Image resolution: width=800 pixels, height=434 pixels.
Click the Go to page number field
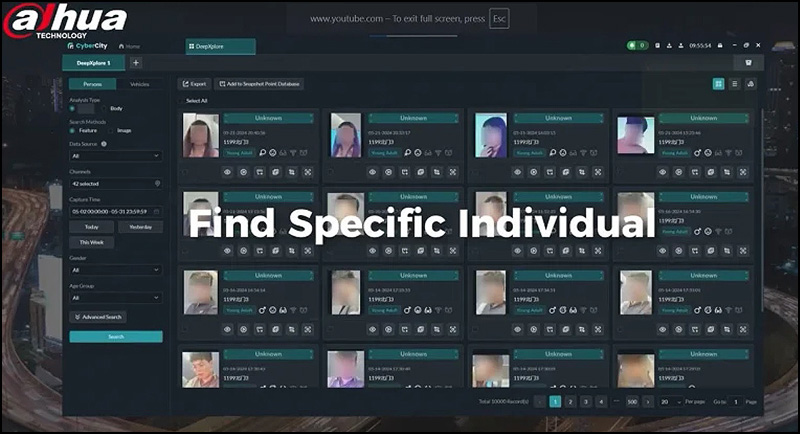pyautogui.click(x=736, y=401)
